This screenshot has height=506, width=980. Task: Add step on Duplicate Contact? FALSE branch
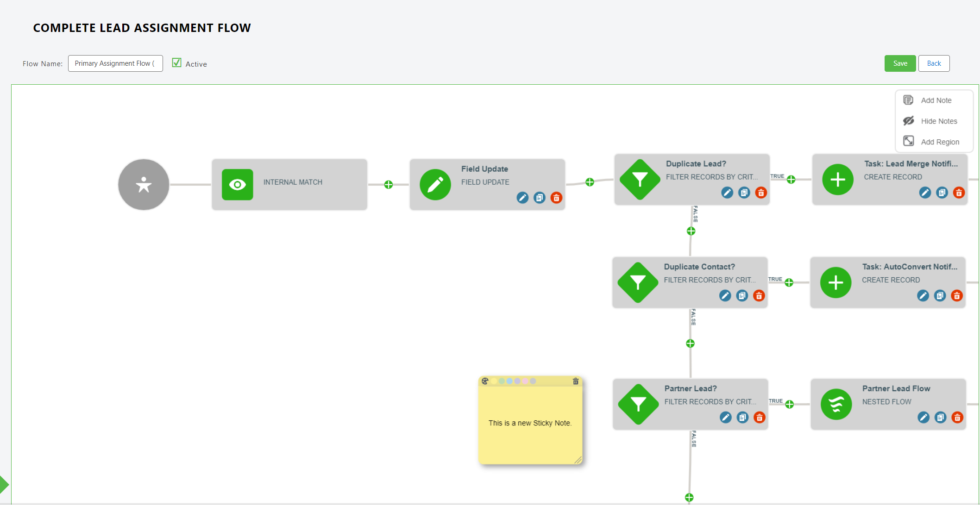point(690,343)
